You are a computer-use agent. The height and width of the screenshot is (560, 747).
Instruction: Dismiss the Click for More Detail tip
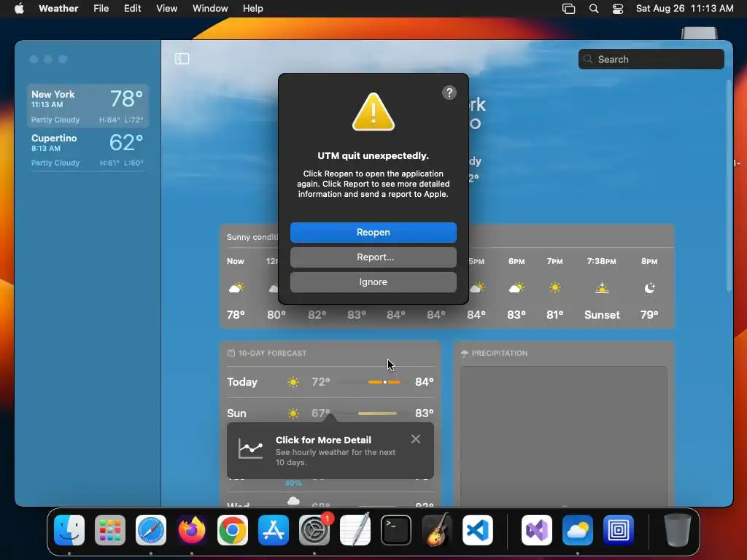[415, 439]
